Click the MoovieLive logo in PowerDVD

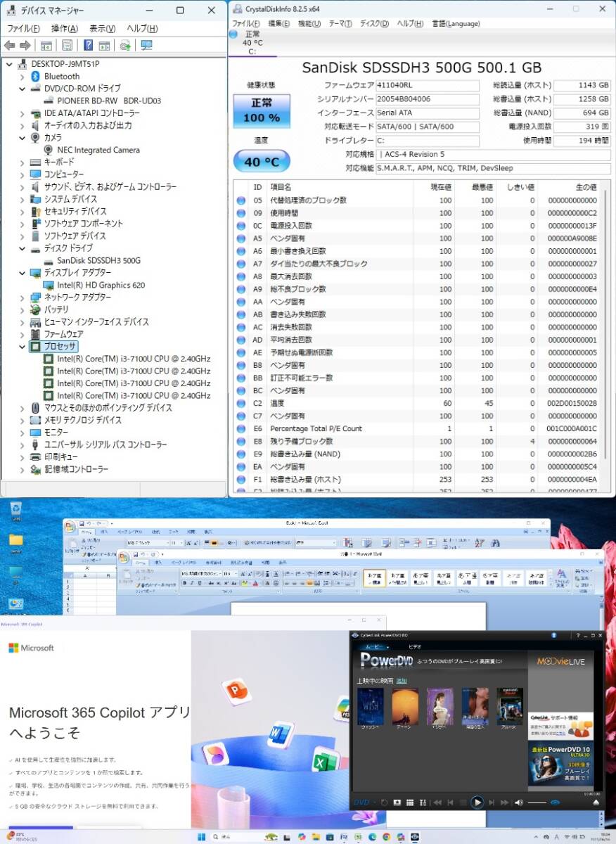[561, 661]
